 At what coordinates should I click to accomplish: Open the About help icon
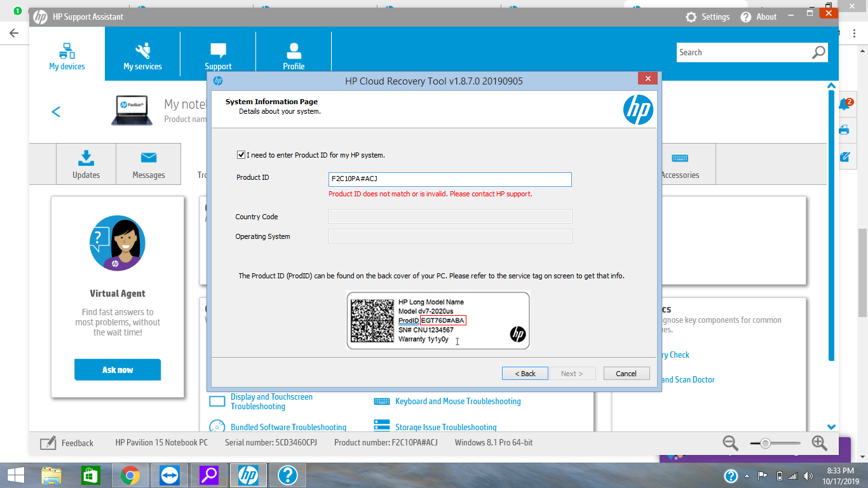coord(746,17)
